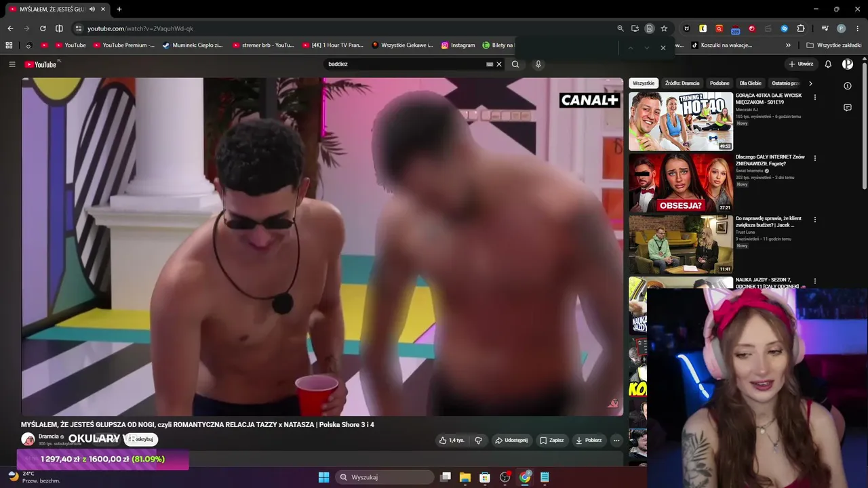The image size is (868, 488).
Task: Open a new browser tab
Action: [119, 9]
